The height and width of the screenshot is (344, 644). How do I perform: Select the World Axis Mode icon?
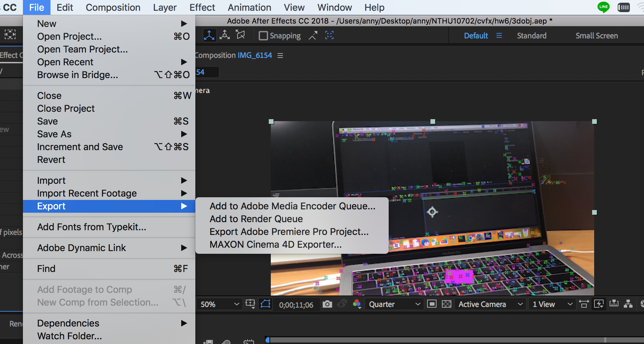[225, 35]
